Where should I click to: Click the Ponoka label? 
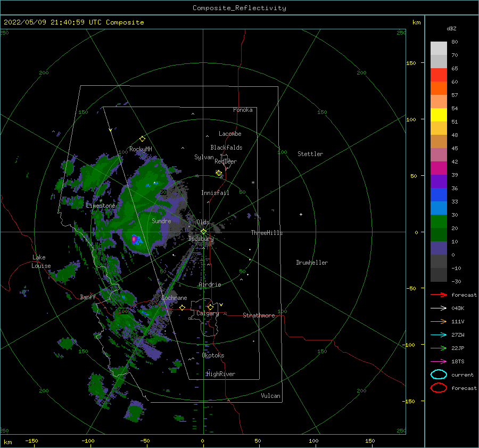pyautogui.click(x=243, y=110)
